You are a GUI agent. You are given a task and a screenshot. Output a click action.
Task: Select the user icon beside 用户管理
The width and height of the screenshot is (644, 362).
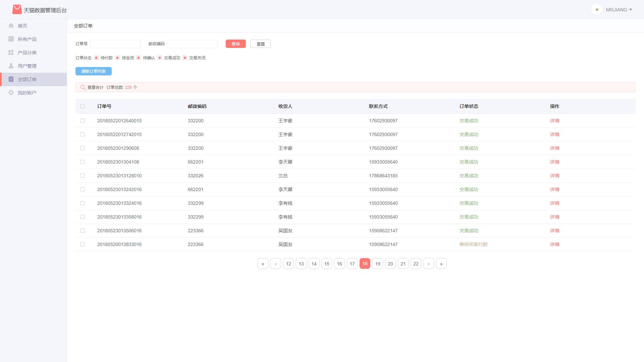click(x=11, y=66)
